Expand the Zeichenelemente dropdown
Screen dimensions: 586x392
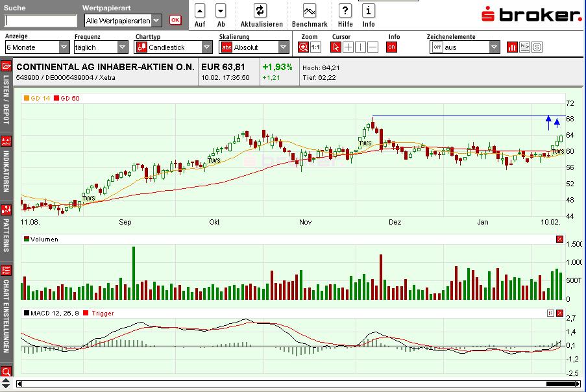[x=494, y=47]
